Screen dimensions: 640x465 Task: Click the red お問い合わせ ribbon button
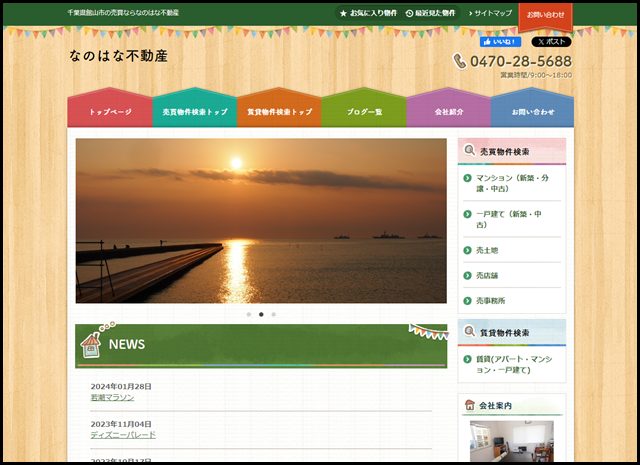pyautogui.click(x=545, y=16)
